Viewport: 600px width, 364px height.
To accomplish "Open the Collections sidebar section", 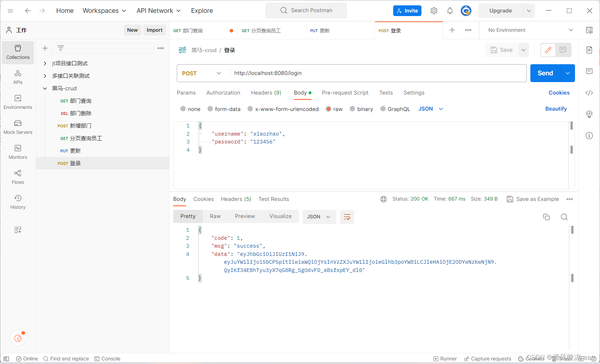I will tap(18, 52).
